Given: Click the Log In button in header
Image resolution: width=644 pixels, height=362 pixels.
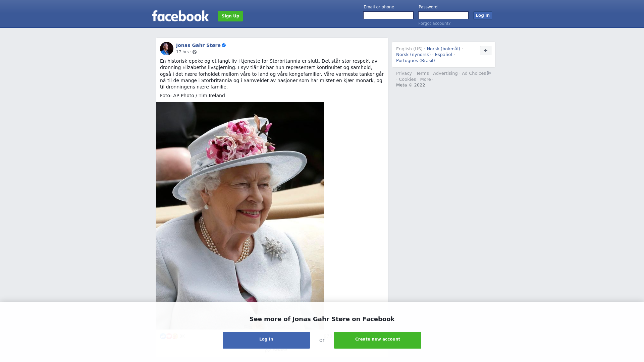Looking at the screenshot, I should 483,15.
